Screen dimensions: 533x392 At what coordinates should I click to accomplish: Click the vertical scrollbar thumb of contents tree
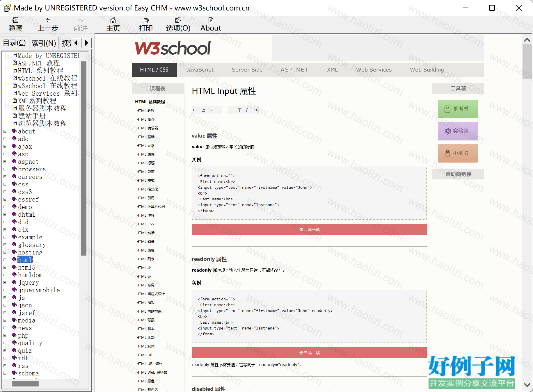point(83,158)
